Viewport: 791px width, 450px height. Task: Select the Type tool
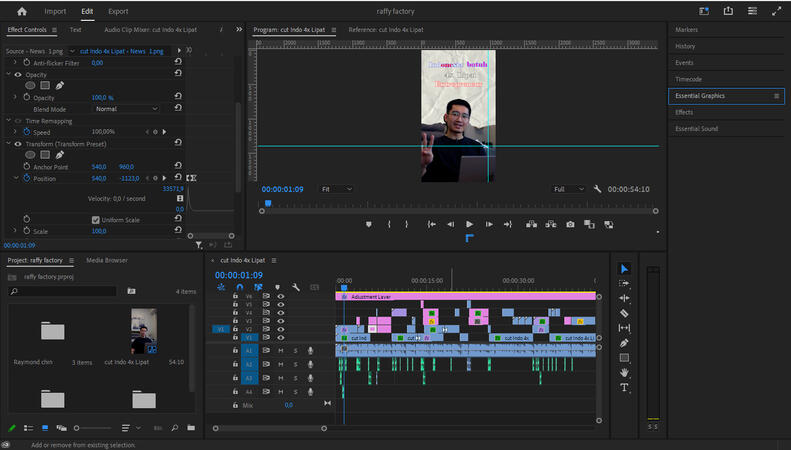click(x=625, y=387)
